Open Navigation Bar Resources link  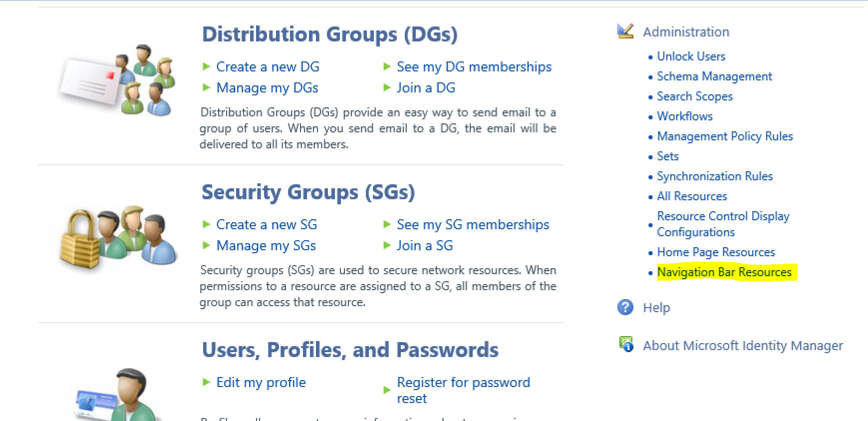[724, 272]
